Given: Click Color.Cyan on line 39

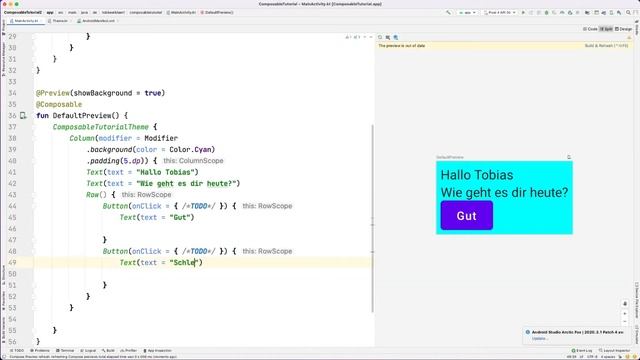Looking at the screenshot, I should tap(192, 149).
